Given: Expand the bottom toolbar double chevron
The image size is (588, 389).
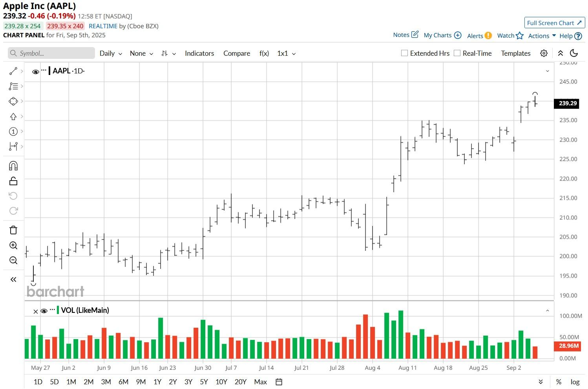Looking at the screenshot, I should [x=541, y=382].
